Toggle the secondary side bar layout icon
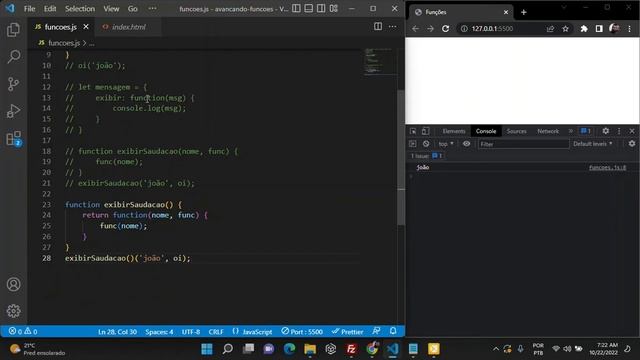 point(321,8)
